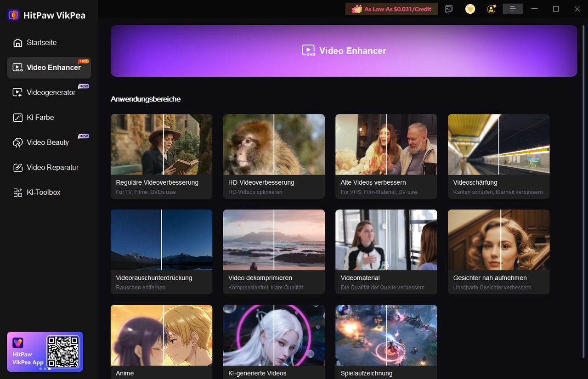Viewport: 588px width, 379px height.
Task: Choose the Videomaterial card
Action: (386, 252)
